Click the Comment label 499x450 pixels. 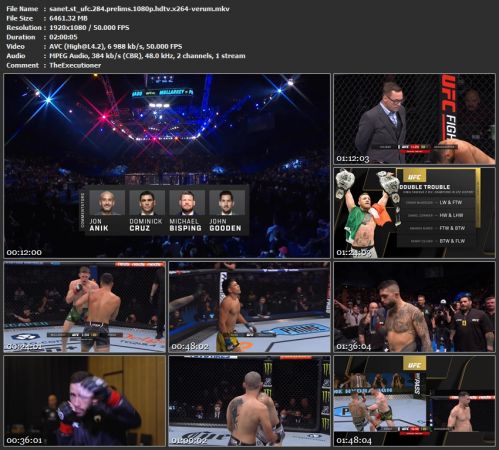[x=22, y=65]
